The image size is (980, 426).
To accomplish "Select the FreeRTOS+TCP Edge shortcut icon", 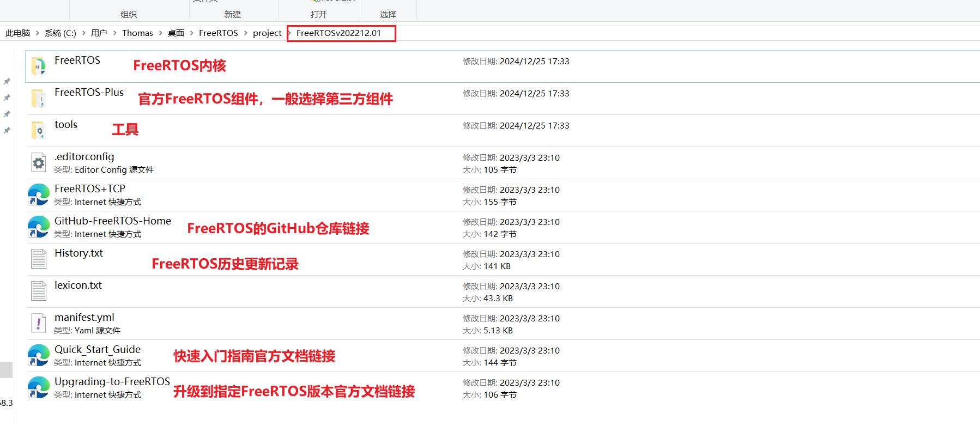I will tap(38, 195).
